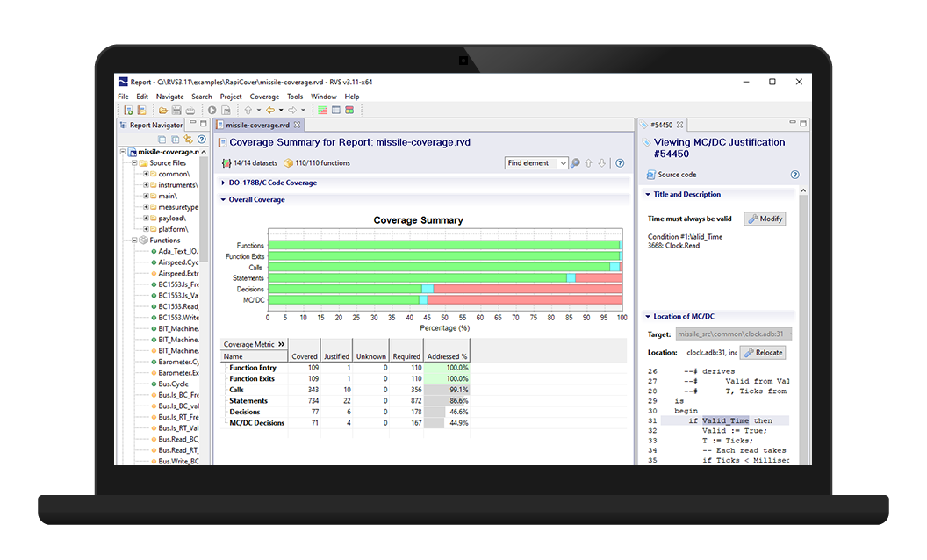The image size is (927, 560).
Task: Click the Modify button
Action: [x=765, y=219]
